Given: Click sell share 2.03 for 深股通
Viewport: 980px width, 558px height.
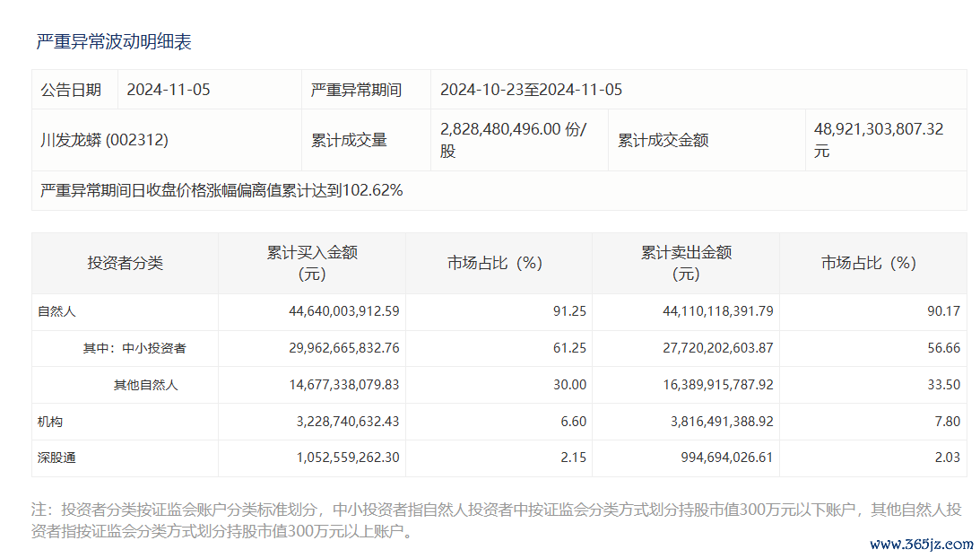Looking at the screenshot, I should [x=948, y=458].
